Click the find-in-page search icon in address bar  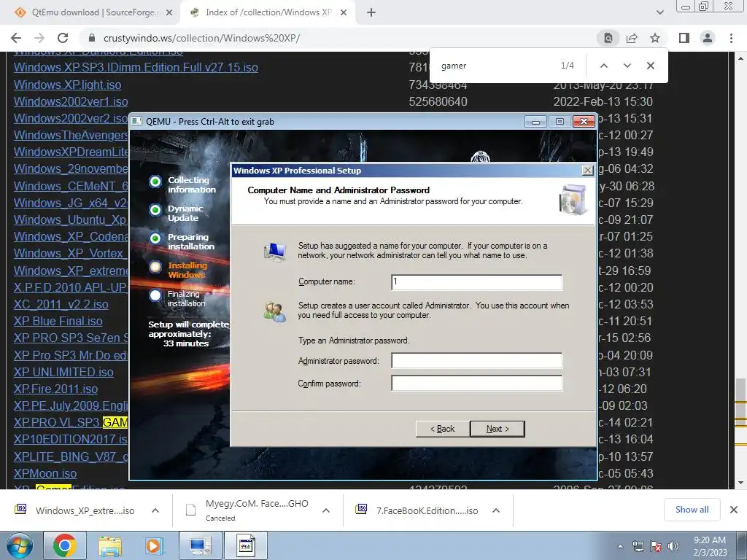coord(608,38)
